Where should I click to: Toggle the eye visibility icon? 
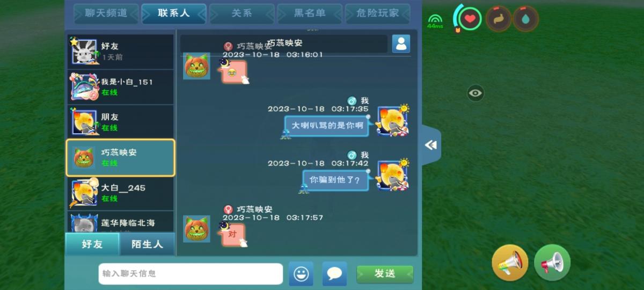(475, 93)
